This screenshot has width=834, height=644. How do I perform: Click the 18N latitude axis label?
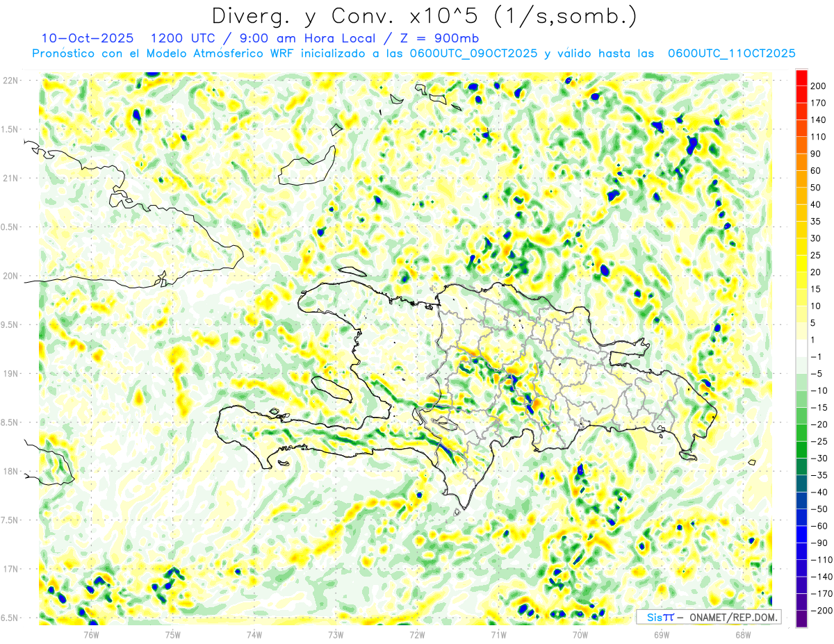coord(10,471)
